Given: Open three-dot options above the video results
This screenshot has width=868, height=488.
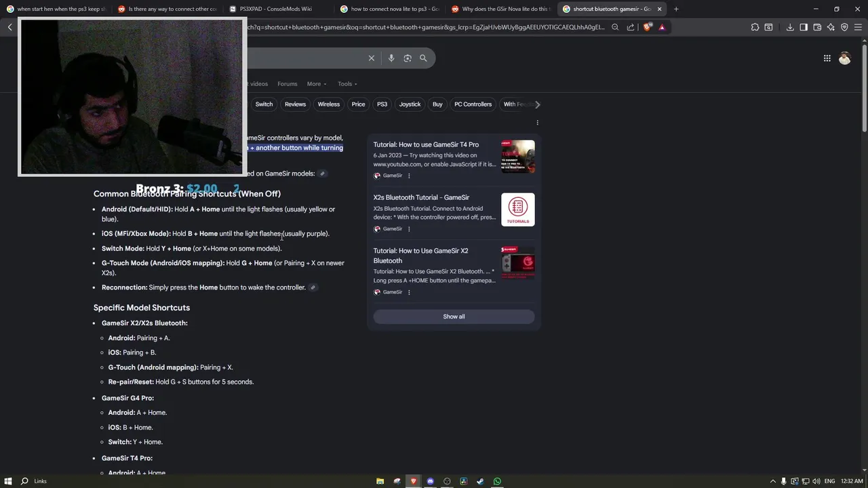Looking at the screenshot, I should 537,123.
